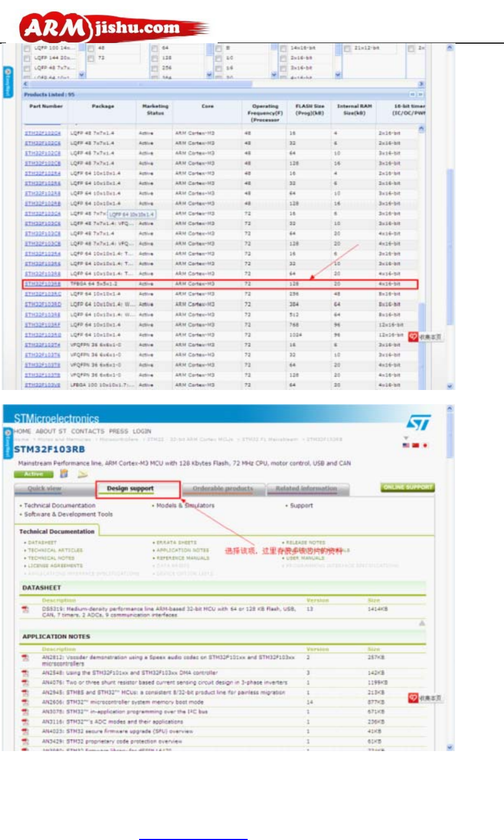The height and width of the screenshot is (840, 504).
Task: Open EasyRead side tab in STM32F103RB page
Action: [8, 443]
